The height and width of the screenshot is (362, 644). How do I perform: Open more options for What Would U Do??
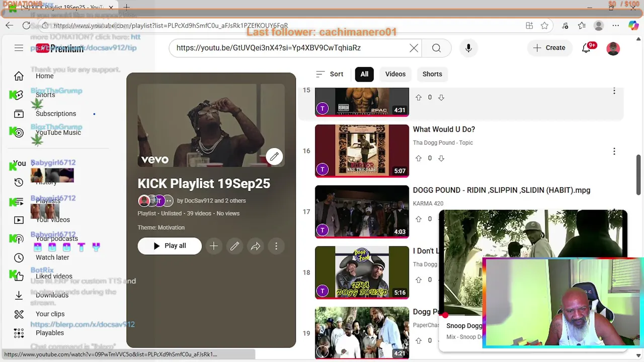pyautogui.click(x=614, y=151)
